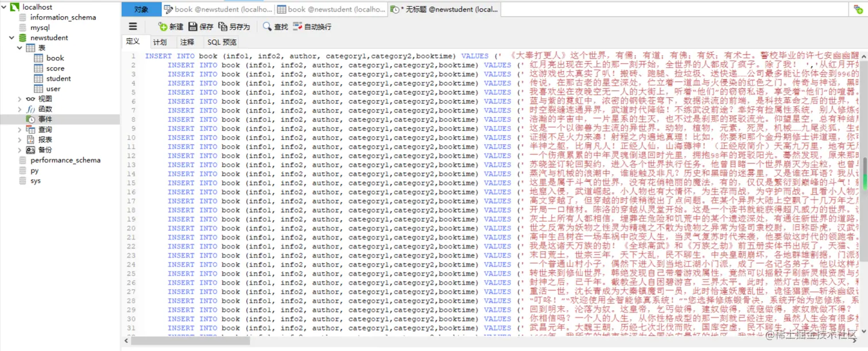The height and width of the screenshot is (351, 868).
Task: Expand the 函数 functions node
Action: pos(20,109)
